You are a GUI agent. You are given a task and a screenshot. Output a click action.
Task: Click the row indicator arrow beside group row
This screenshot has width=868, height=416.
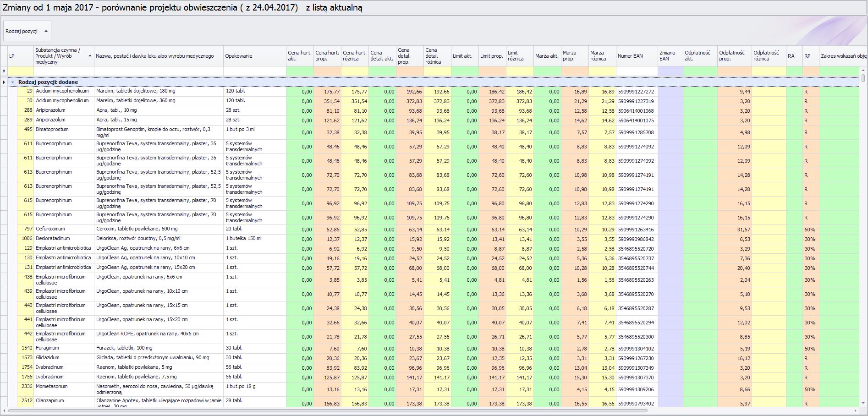[x=4, y=82]
